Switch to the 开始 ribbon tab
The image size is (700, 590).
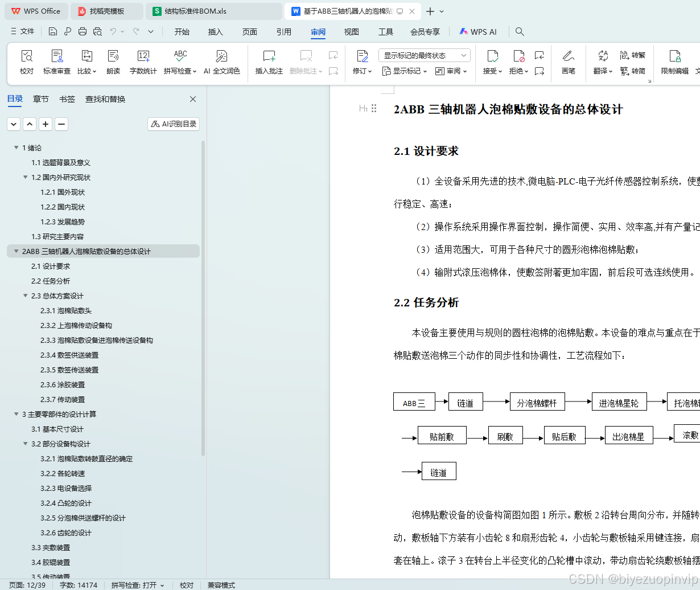tap(182, 32)
